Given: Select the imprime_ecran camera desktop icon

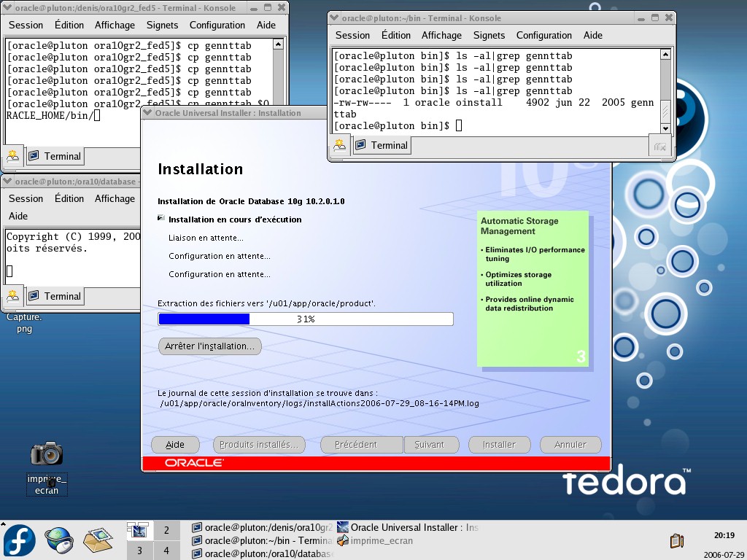Looking at the screenshot, I should [x=47, y=469].
